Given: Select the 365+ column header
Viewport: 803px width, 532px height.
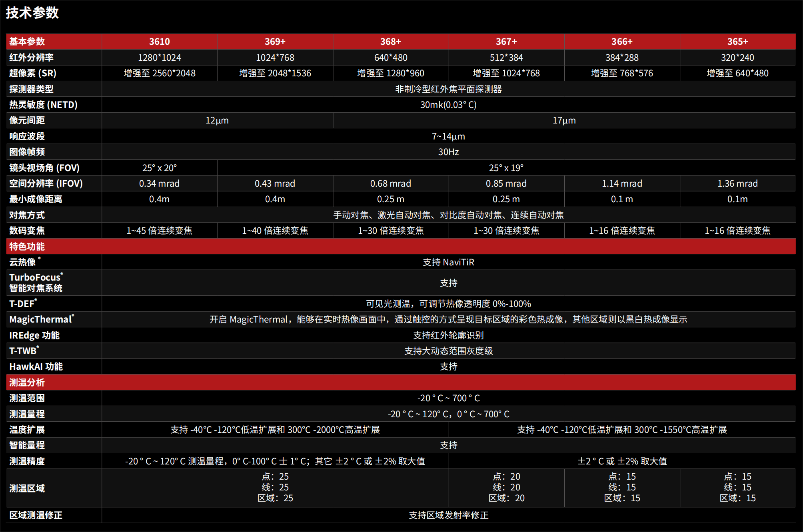Looking at the screenshot, I should click(737, 42).
